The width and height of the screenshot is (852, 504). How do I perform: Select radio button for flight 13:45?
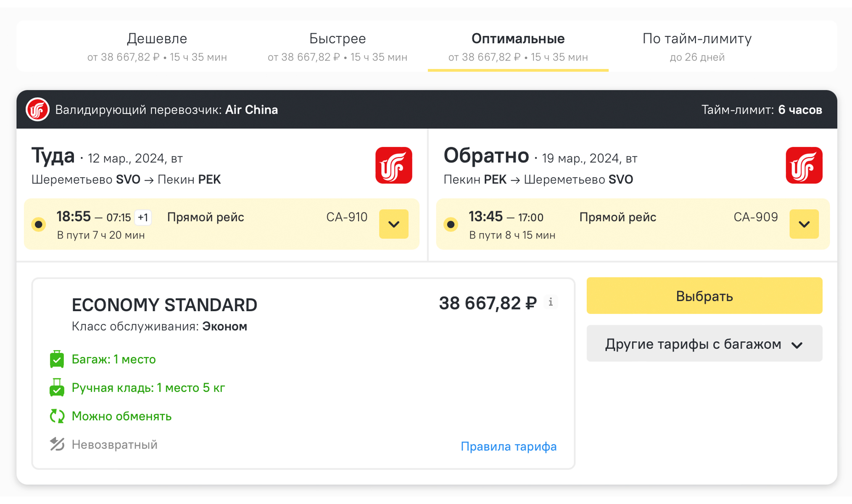point(451,224)
